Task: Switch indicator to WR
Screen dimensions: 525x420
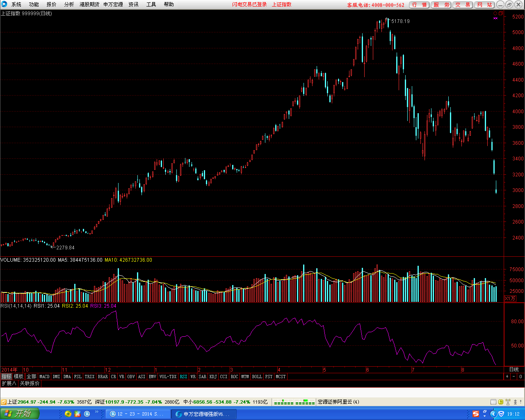Action: point(193,377)
